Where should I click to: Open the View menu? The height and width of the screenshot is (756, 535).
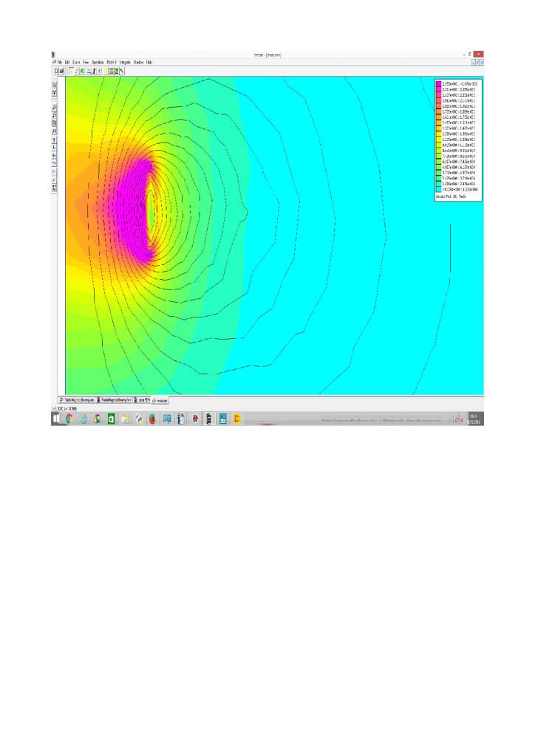coord(86,62)
